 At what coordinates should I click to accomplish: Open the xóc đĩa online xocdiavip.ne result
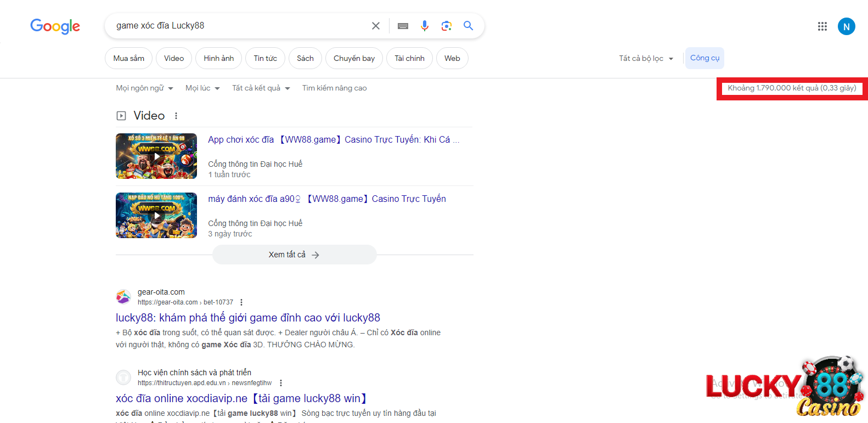pyautogui.click(x=242, y=398)
